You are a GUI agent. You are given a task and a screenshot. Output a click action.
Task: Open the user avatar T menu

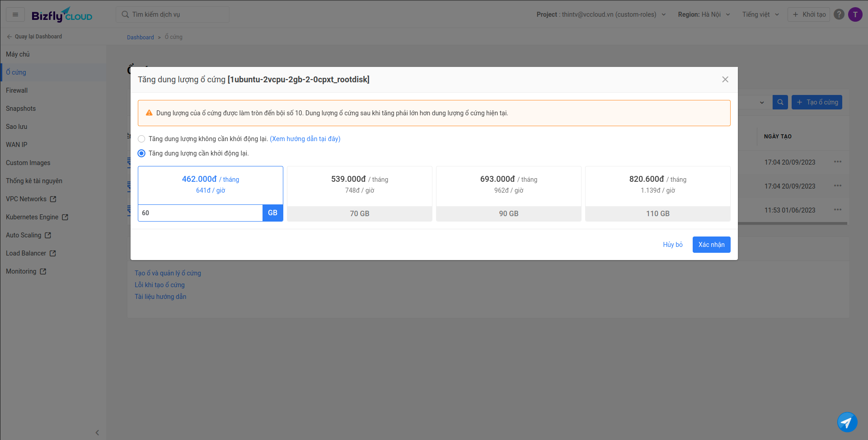pyautogui.click(x=855, y=14)
